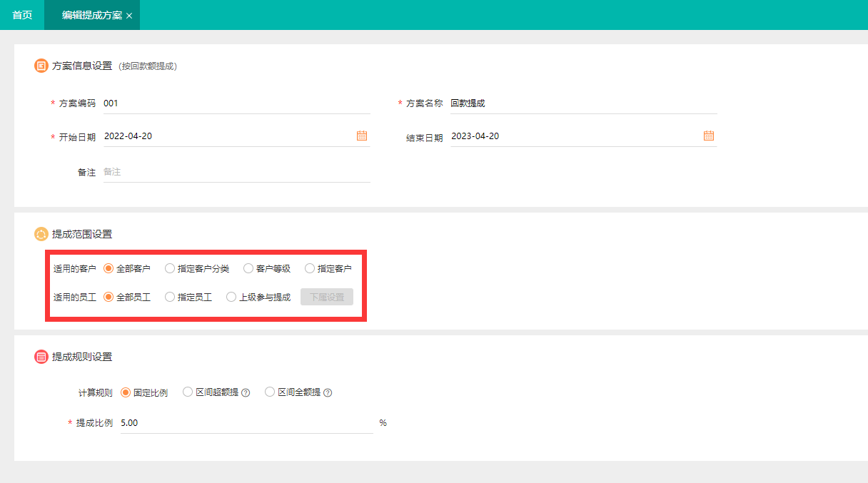868x483 pixels.
Task: Switch to the 首页 tab
Action: click(x=22, y=15)
